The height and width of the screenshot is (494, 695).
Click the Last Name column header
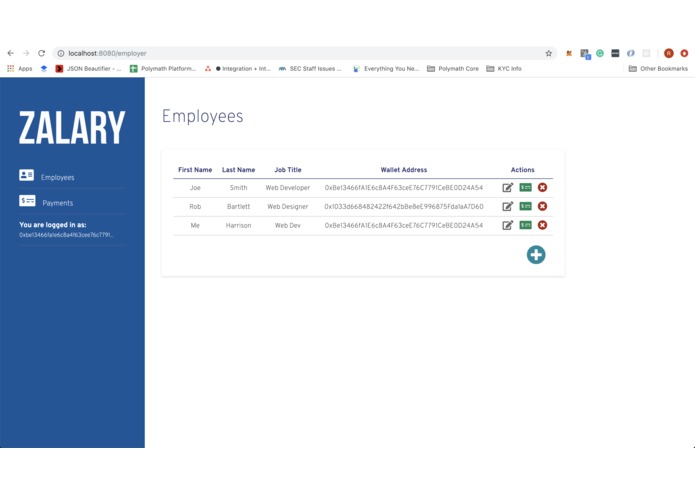pos(238,170)
